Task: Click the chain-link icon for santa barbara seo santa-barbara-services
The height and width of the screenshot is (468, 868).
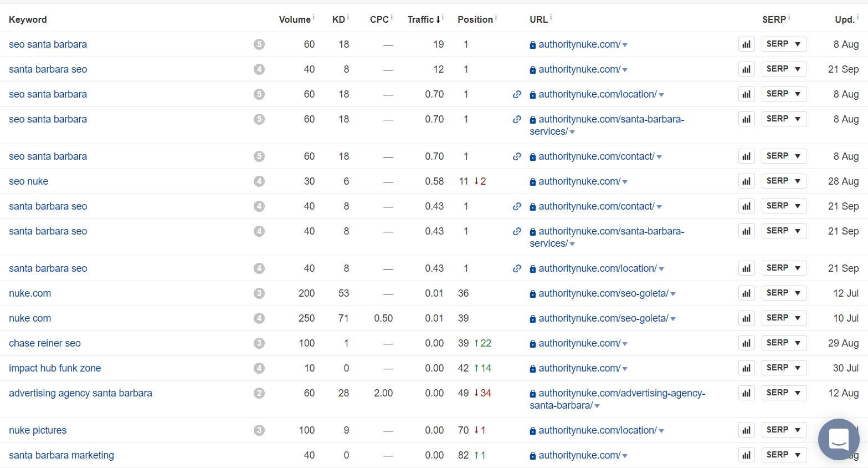Action: point(517,231)
